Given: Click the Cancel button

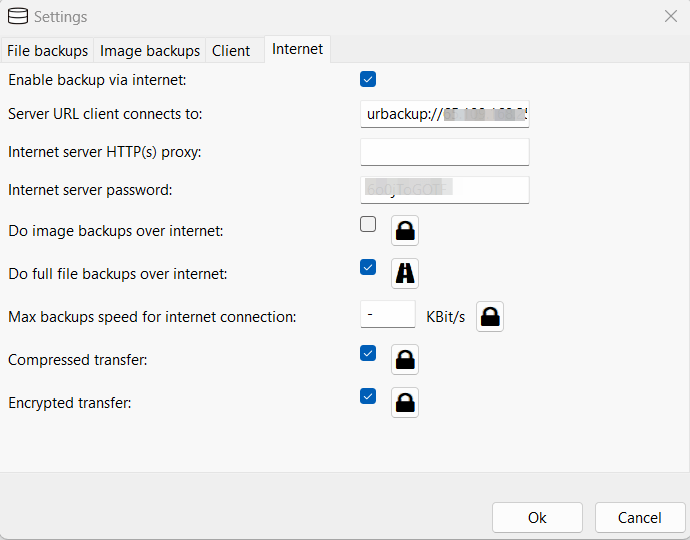Looking at the screenshot, I should click(640, 518).
